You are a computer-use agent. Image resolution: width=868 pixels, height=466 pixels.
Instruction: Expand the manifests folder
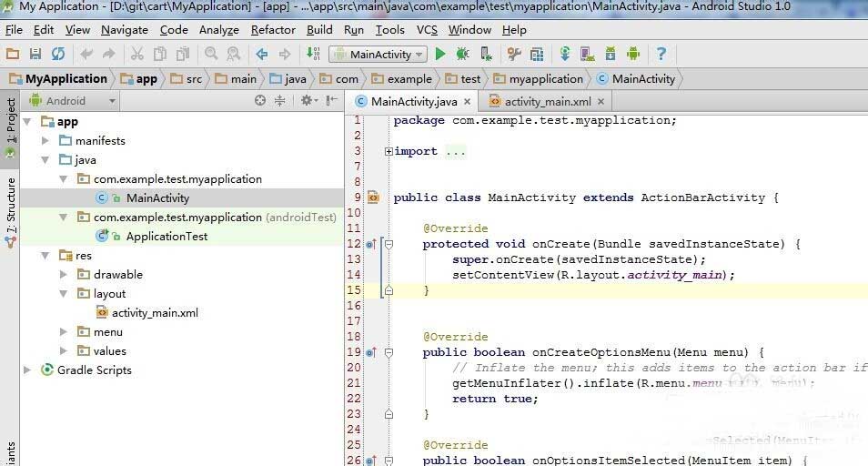tap(45, 140)
